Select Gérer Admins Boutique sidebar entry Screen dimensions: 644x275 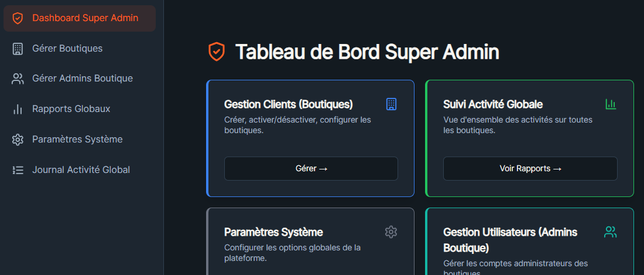(x=80, y=79)
